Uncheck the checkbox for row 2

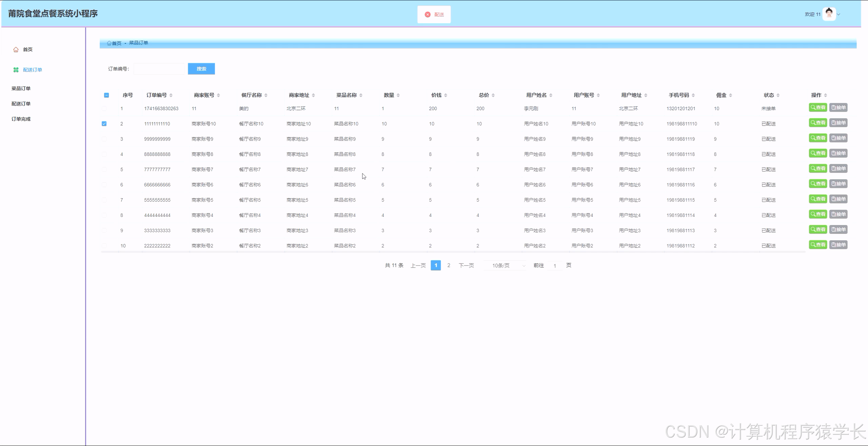click(104, 124)
